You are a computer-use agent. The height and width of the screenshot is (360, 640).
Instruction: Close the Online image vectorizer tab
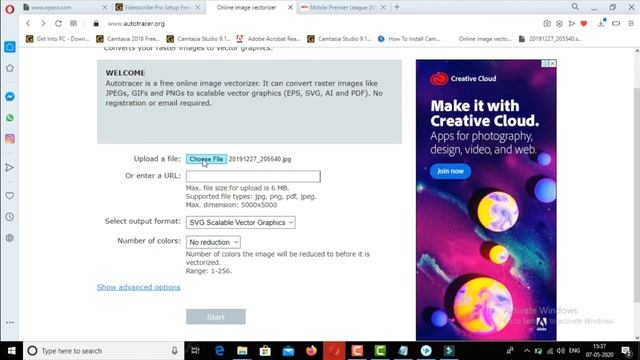(290, 7)
